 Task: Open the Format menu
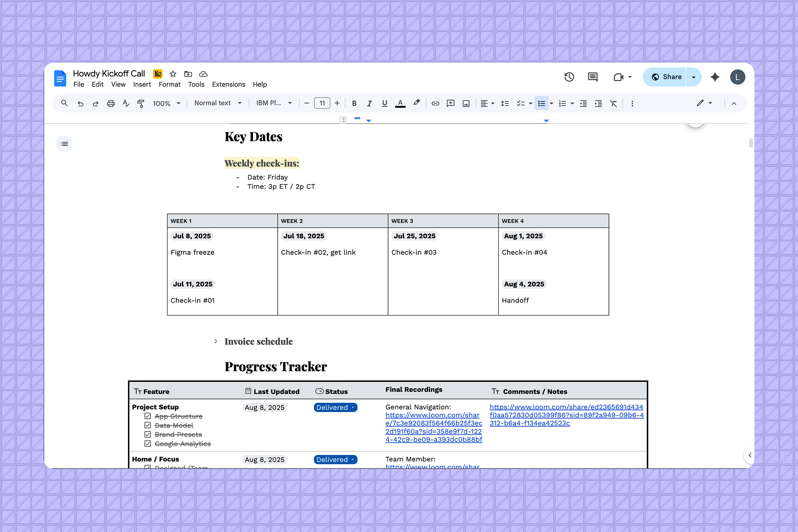point(169,84)
